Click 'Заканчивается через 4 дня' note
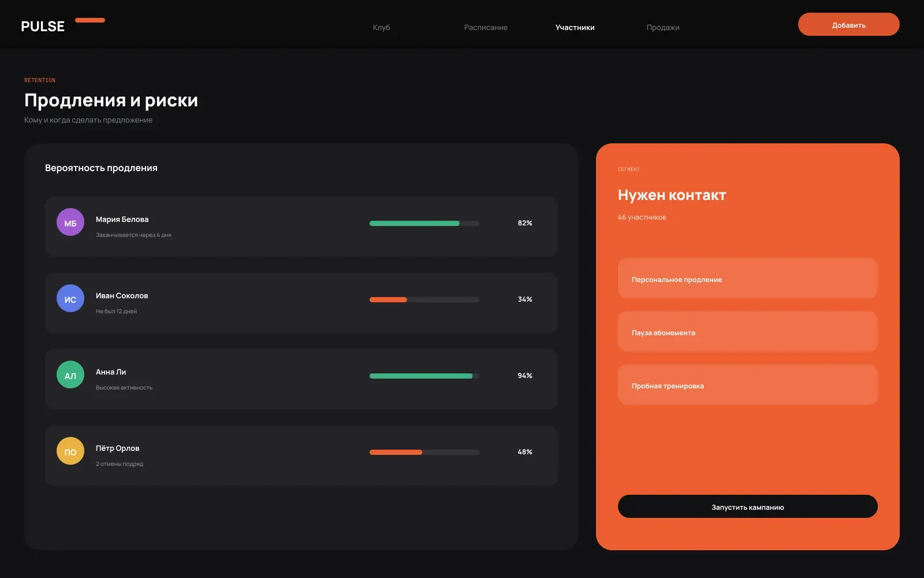 [133, 235]
